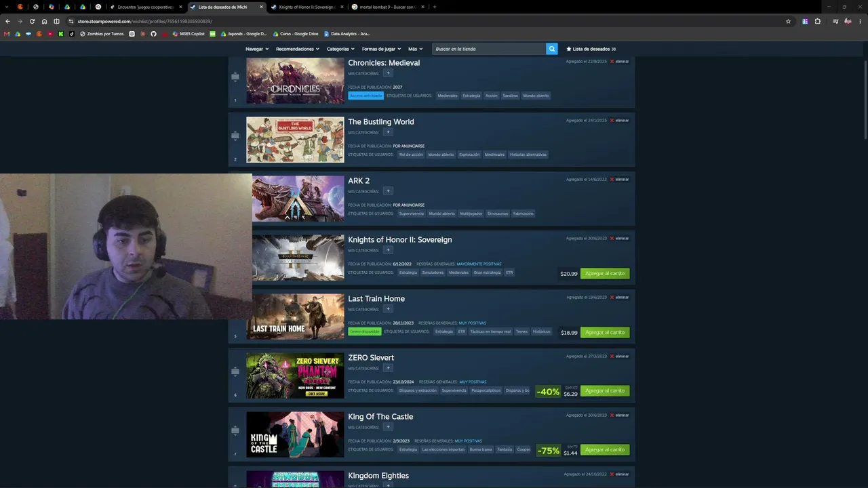Image resolution: width=868 pixels, height=488 pixels.
Task: Expand the Recomendaciones dropdown menu
Action: pos(297,49)
